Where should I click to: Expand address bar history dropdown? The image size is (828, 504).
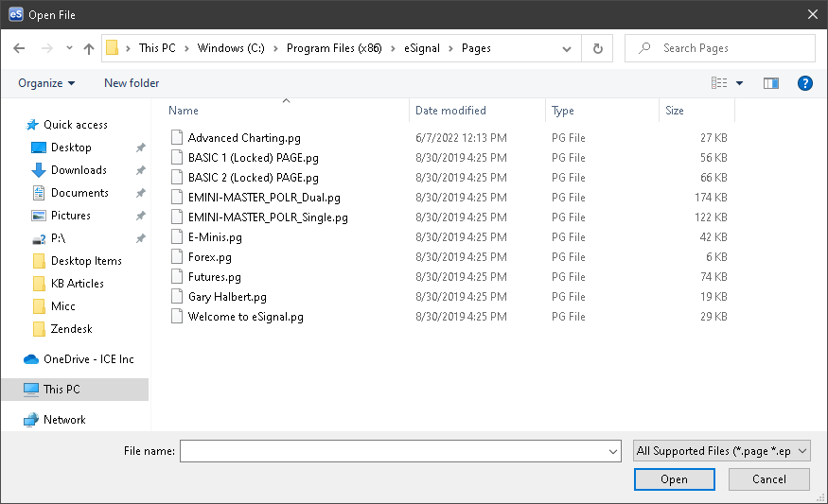click(x=567, y=49)
